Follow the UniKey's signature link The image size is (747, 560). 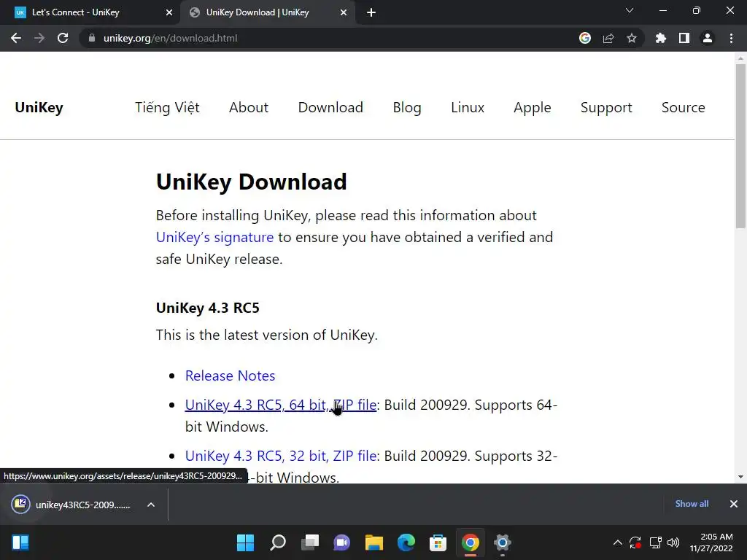(x=215, y=237)
